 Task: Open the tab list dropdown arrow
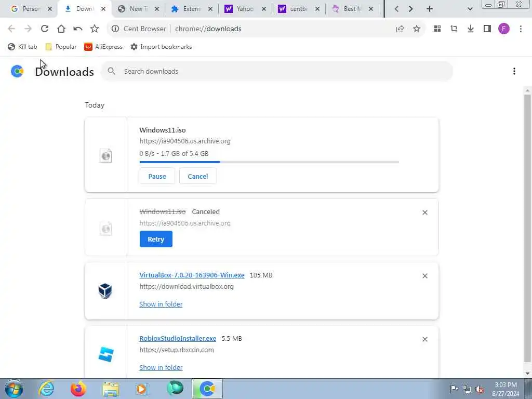click(x=470, y=9)
